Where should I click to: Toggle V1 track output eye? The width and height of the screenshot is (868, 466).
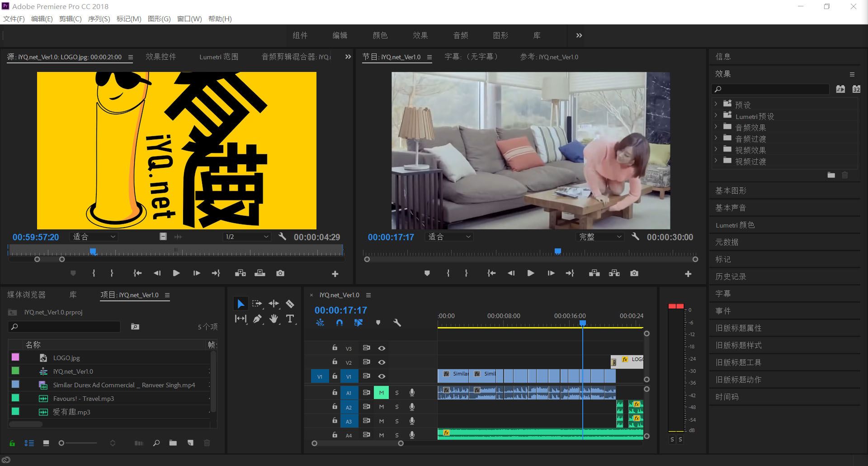pyautogui.click(x=382, y=376)
